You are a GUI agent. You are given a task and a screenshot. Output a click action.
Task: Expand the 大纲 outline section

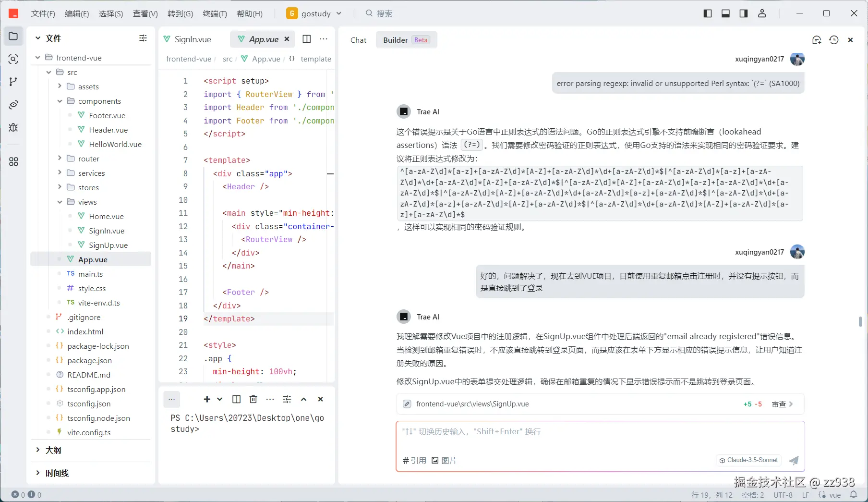point(38,450)
